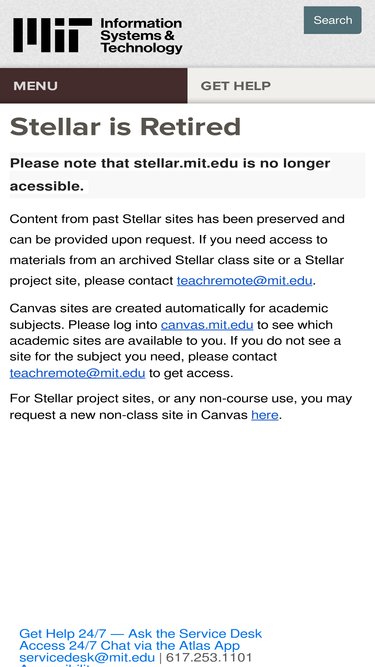Viewport: 375px width, 667px height.
Task: Open 'Get Help 24/7 — Ask the Service Desk'
Action: pyautogui.click(x=141, y=633)
